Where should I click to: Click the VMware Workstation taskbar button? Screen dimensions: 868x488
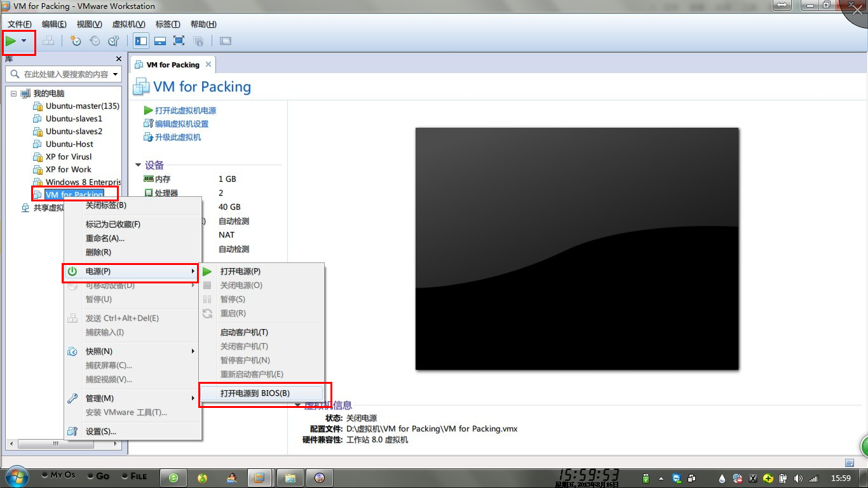tap(259, 478)
